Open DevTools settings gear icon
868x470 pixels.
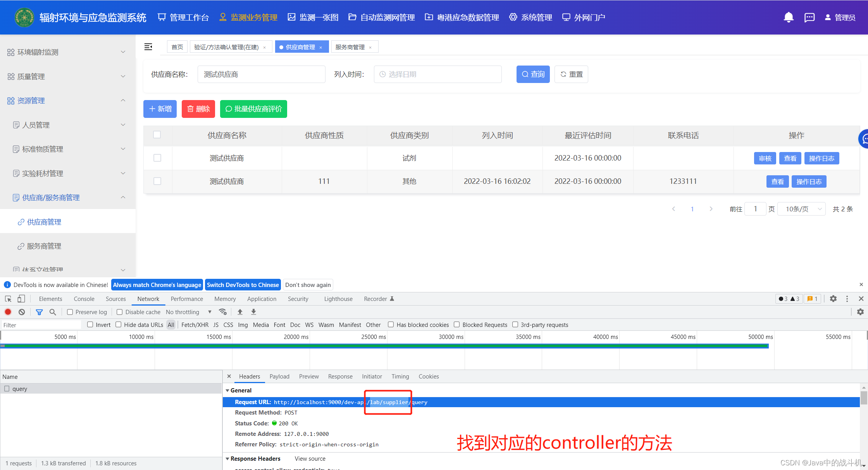(x=833, y=299)
